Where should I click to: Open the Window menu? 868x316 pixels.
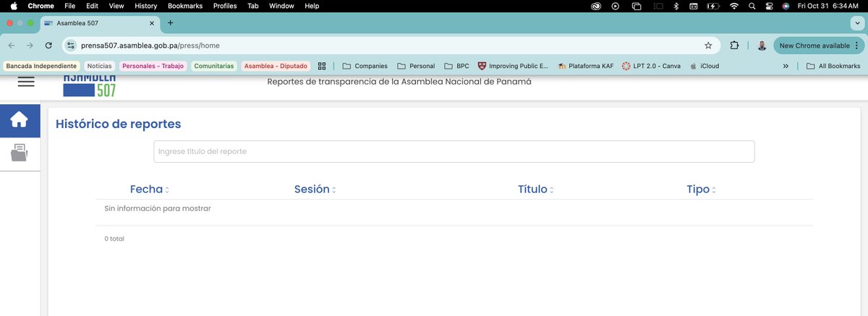(281, 6)
